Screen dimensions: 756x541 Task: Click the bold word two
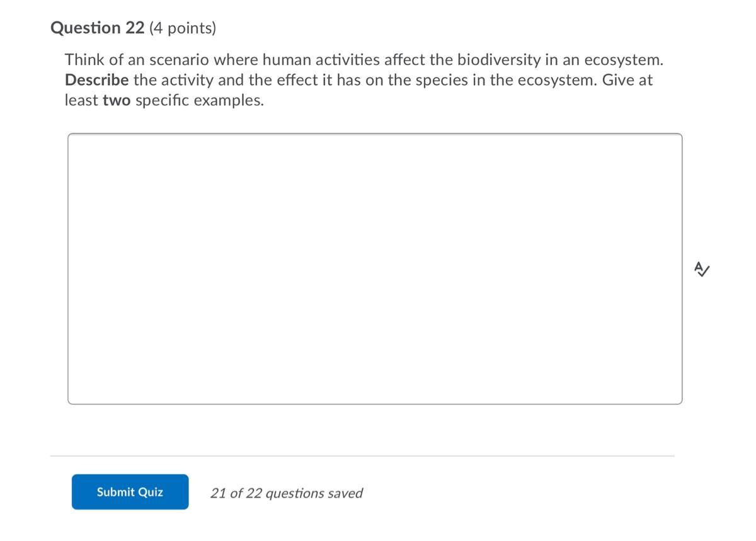click(x=117, y=100)
